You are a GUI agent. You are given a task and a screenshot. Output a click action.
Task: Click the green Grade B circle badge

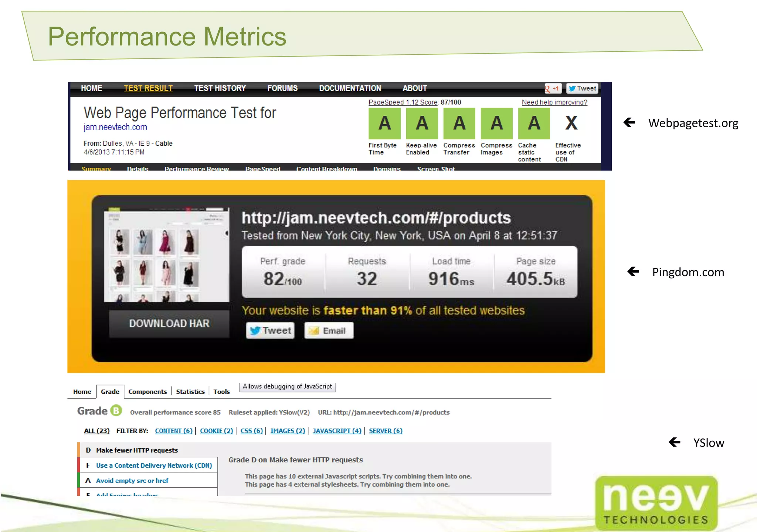tap(116, 411)
